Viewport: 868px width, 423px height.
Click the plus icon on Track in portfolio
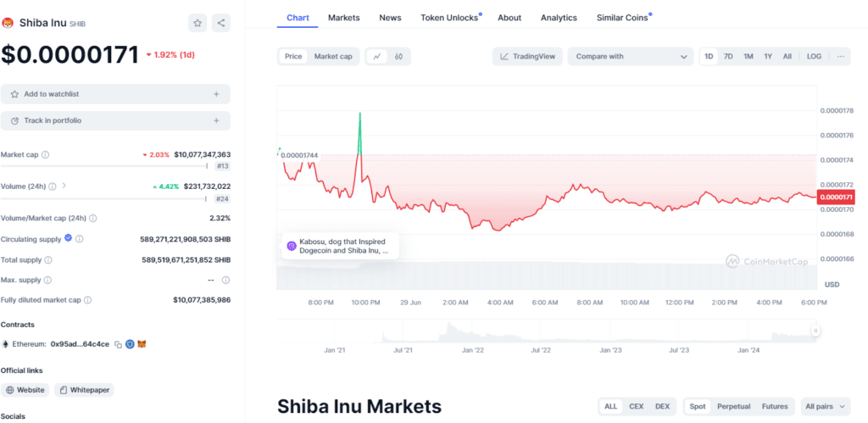[216, 120]
